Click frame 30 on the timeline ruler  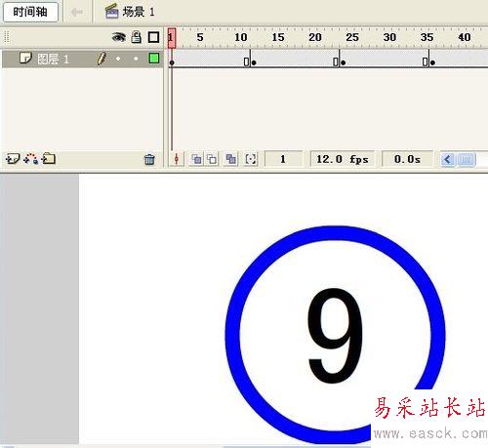click(x=389, y=37)
